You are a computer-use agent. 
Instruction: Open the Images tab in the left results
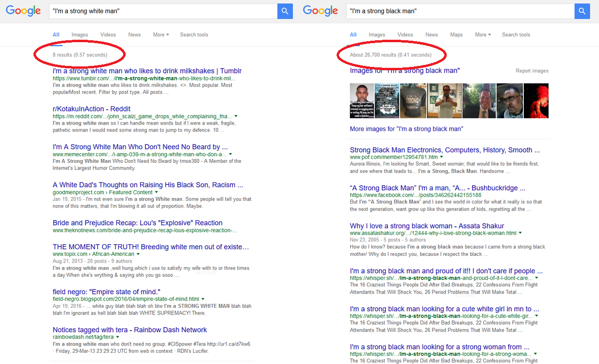80,35
